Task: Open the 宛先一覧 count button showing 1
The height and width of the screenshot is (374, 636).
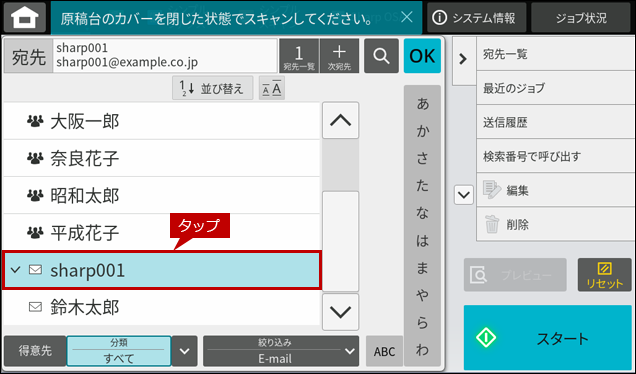Action: [299, 56]
